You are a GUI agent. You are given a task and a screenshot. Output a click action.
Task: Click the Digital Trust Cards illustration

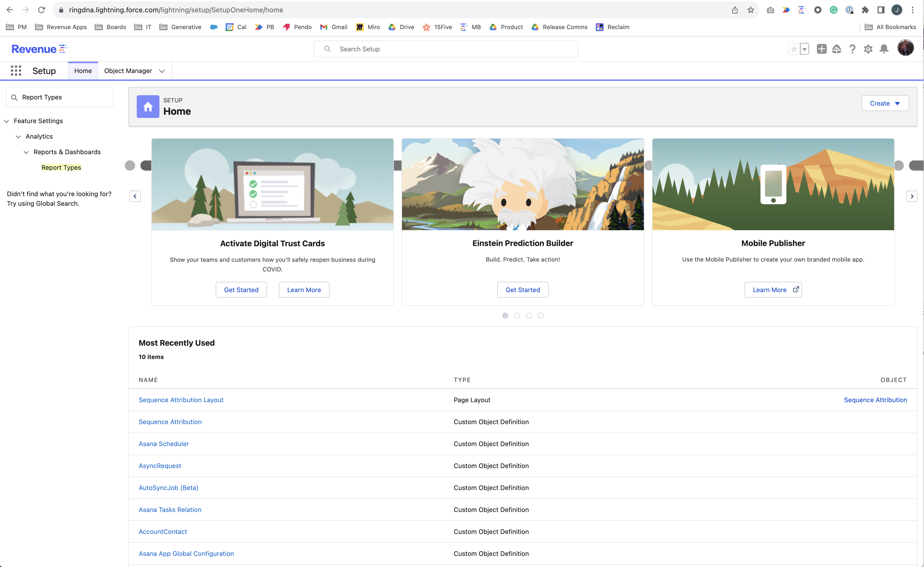(x=273, y=184)
